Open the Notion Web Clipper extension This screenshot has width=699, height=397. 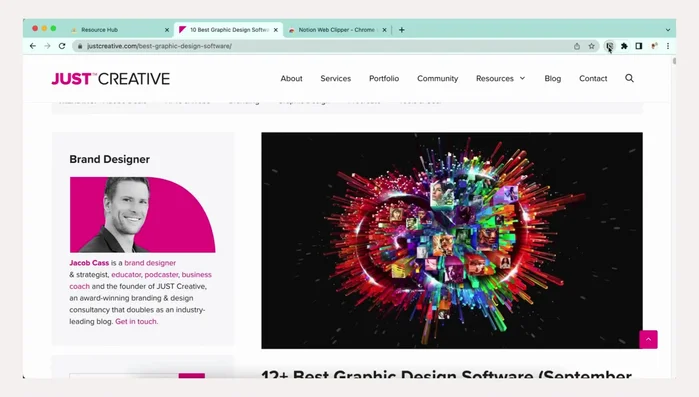tap(609, 46)
